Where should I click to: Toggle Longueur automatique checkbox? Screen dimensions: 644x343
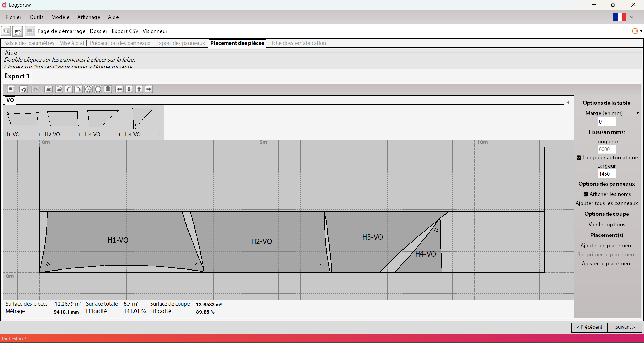[x=579, y=158]
